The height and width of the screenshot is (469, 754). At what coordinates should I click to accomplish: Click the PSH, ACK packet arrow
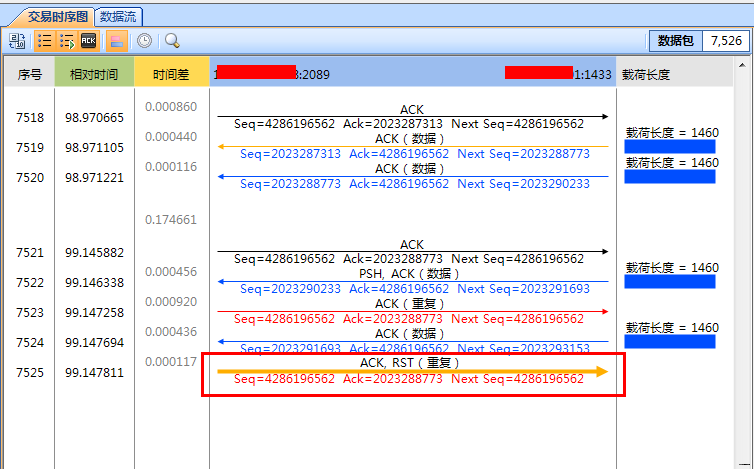412,282
